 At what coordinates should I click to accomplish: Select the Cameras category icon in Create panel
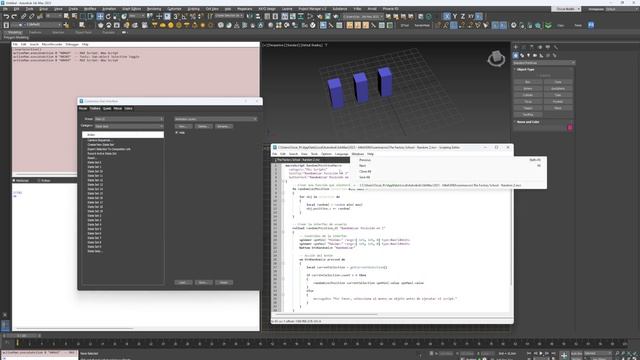click(x=535, y=55)
